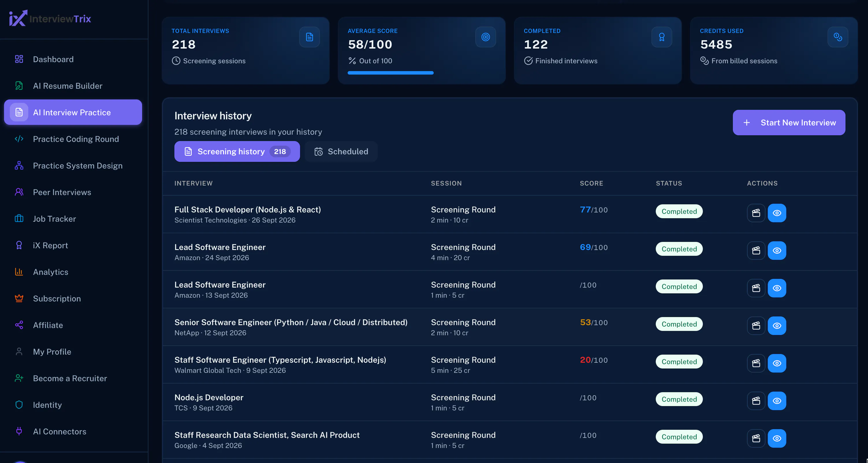Click the Total Interviews document icon

[309, 37]
